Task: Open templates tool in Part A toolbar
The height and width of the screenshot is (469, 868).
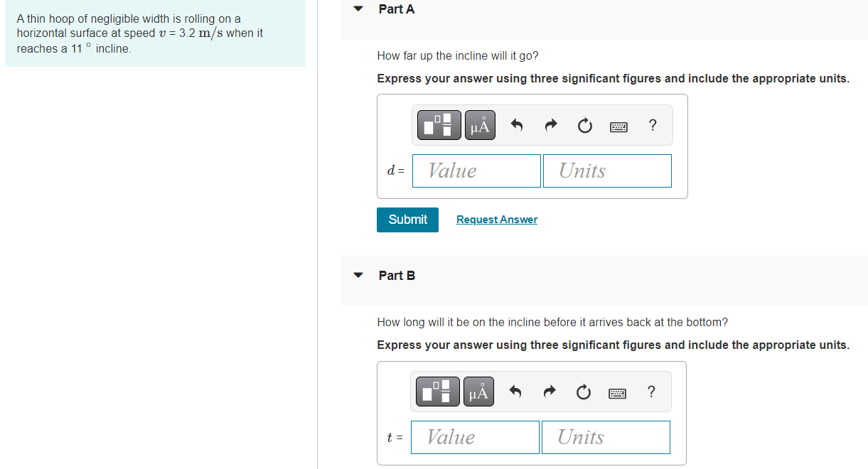Action: point(439,126)
